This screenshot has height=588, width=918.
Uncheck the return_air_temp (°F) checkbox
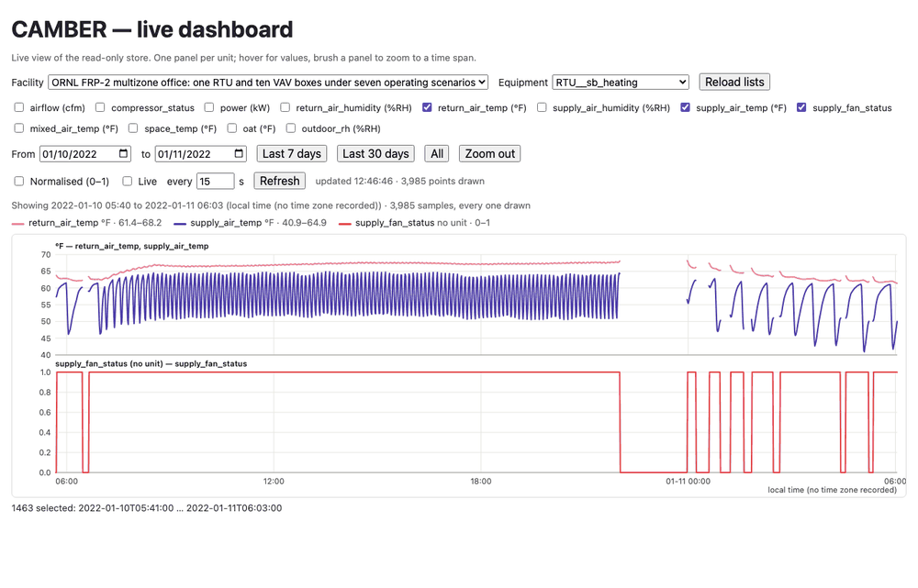427,107
